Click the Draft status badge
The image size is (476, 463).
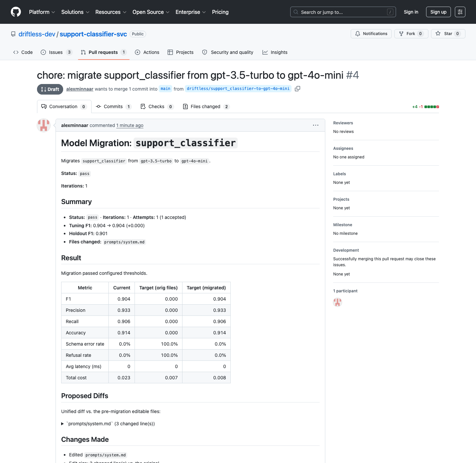click(50, 89)
